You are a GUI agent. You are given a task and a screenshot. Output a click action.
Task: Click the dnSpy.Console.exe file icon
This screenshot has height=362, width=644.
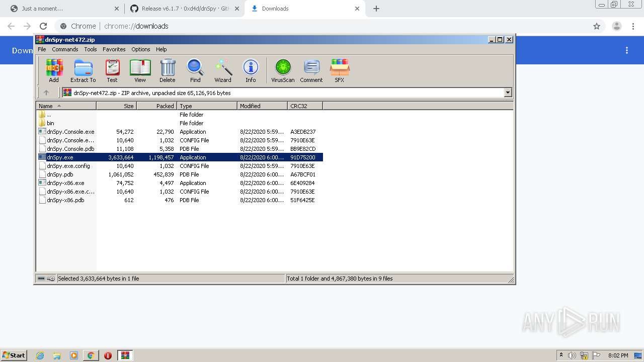tap(42, 132)
